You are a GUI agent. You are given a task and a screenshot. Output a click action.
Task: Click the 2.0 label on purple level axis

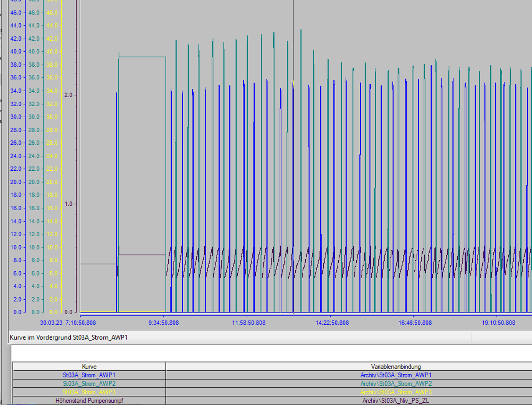[x=68, y=95]
